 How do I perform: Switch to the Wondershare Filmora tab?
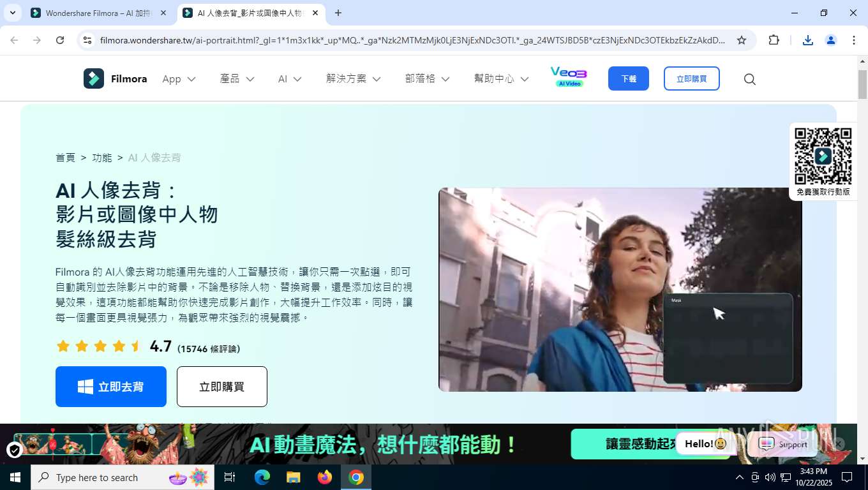tap(100, 13)
